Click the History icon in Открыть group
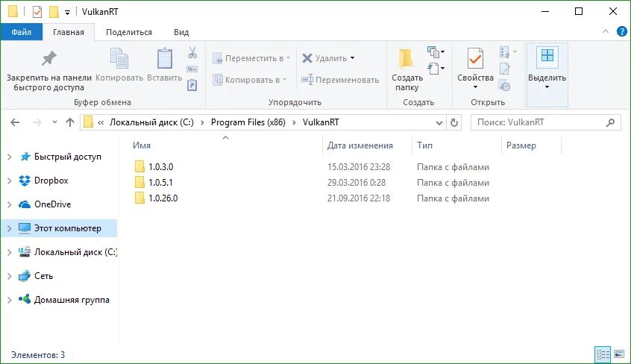The width and height of the screenshot is (631, 364). (x=505, y=85)
